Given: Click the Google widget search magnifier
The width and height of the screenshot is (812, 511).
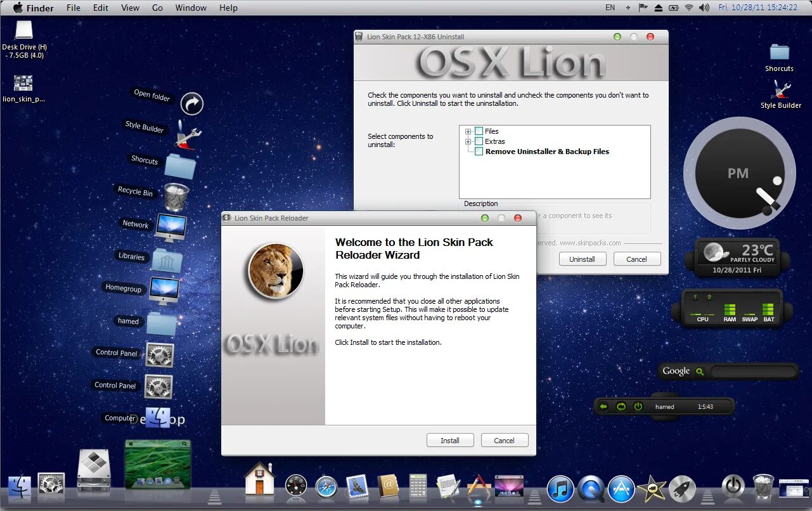Looking at the screenshot, I should (x=700, y=372).
